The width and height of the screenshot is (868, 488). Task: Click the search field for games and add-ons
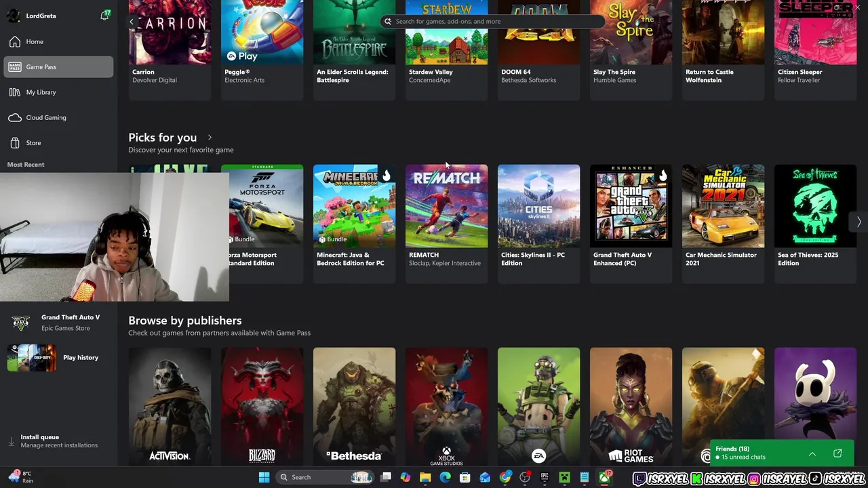point(492,21)
